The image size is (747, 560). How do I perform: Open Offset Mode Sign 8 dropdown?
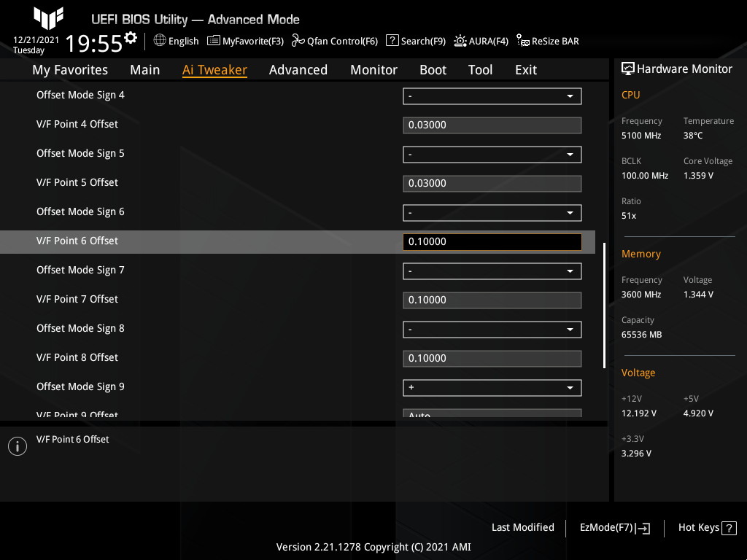pos(492,330)
